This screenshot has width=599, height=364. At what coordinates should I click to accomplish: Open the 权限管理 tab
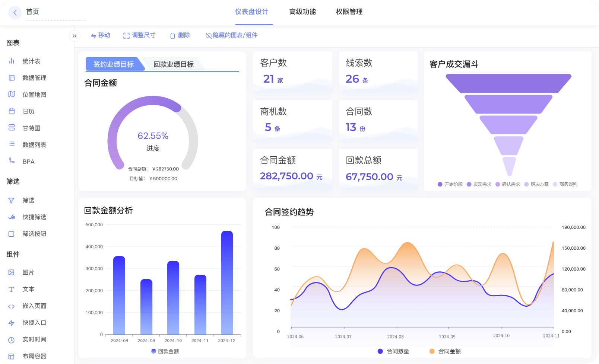pos(349,12)
